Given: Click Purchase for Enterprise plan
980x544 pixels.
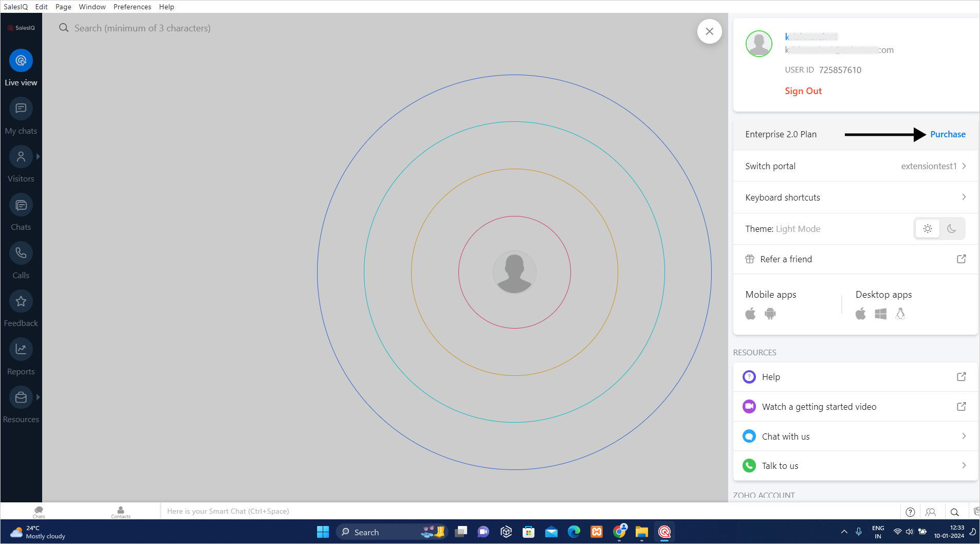Looking at the screenshot, I should 948,134.
